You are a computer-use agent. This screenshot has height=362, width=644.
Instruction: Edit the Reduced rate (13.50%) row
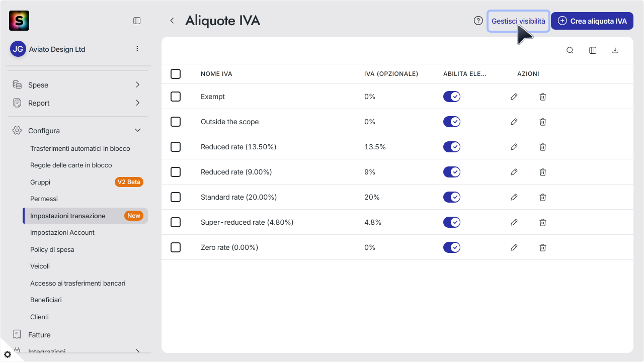tap(514, 147)
